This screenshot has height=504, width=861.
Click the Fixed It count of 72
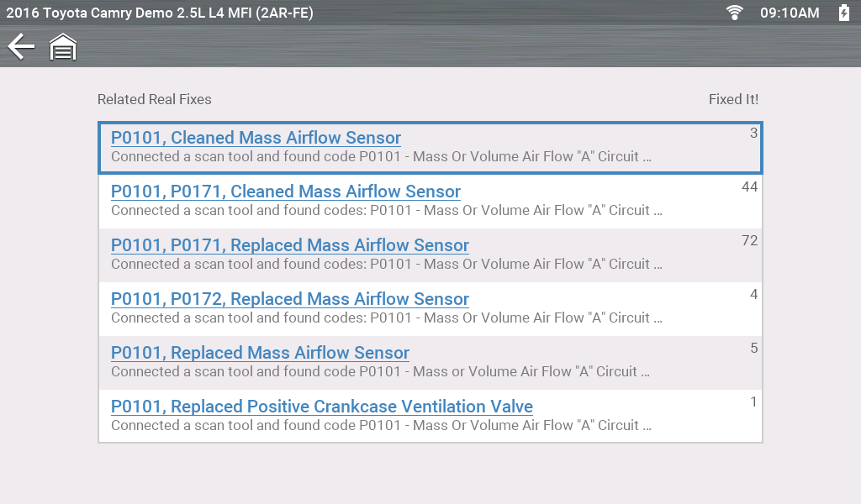pyautogui.click(x=750, y=241)
